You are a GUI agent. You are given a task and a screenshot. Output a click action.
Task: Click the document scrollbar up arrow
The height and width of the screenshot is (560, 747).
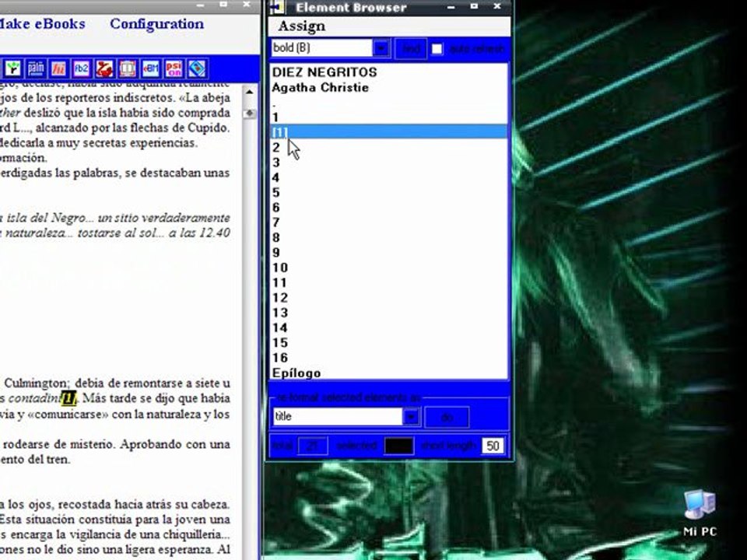pyautogui.click(x=249, y=92)
